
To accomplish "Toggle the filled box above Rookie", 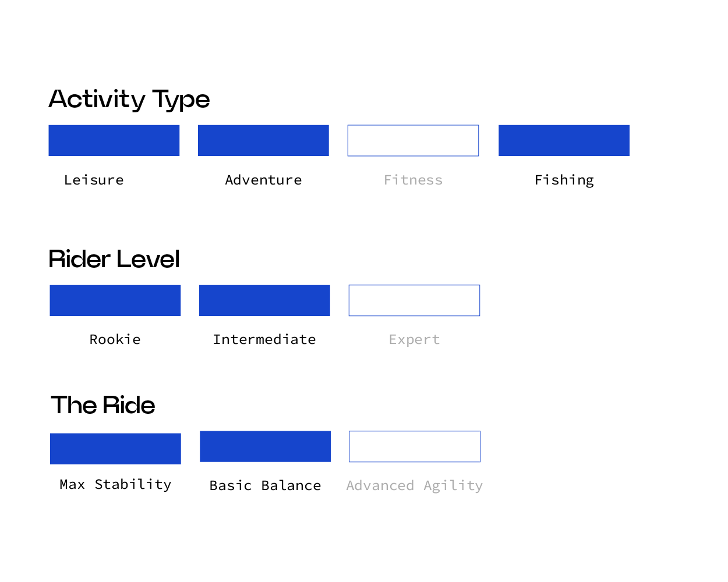I will (x=115, y=300).
